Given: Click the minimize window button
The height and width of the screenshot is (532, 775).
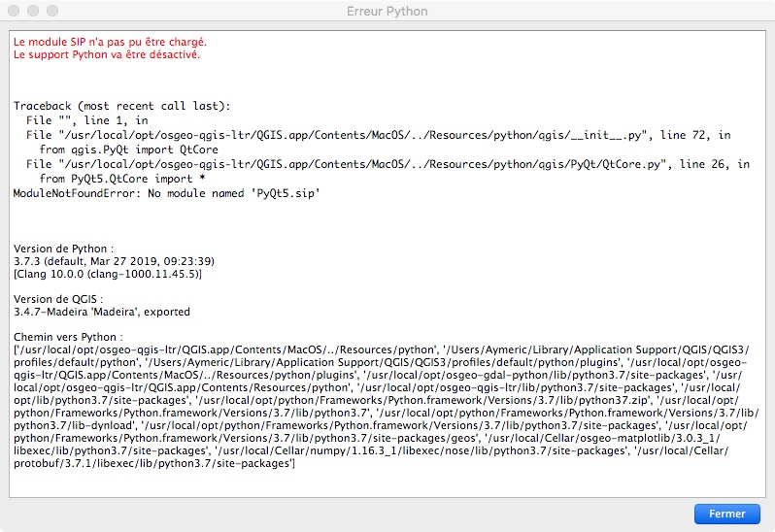Looking at the screenshot, I should click(x=33, y=11).
